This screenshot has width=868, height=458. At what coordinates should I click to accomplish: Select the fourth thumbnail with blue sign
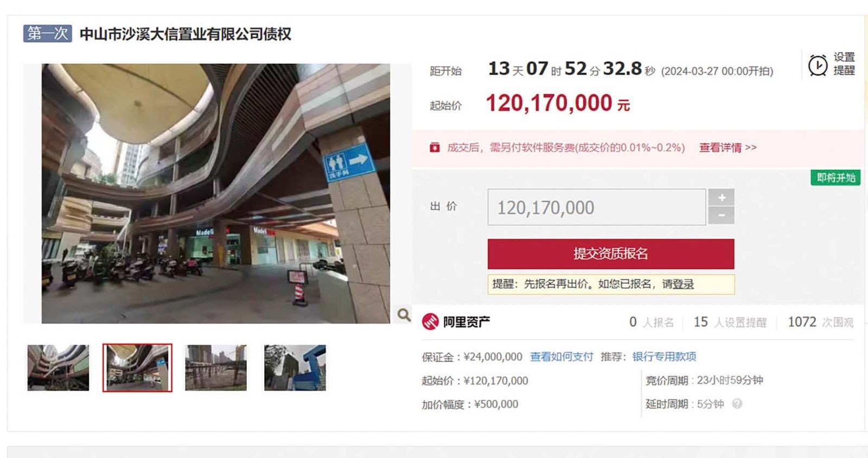point(295,367)
